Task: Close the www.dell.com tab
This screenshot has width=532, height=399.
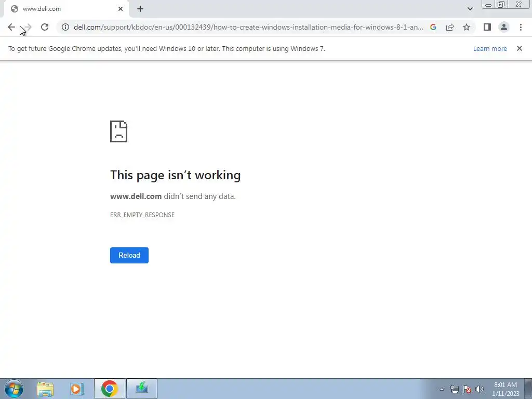Action: (x=121, y=9)
